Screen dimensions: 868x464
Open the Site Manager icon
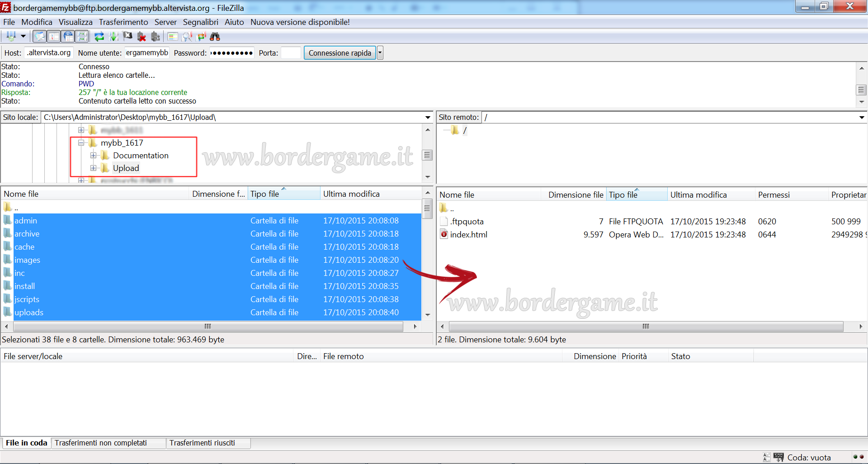click(11, 36)
